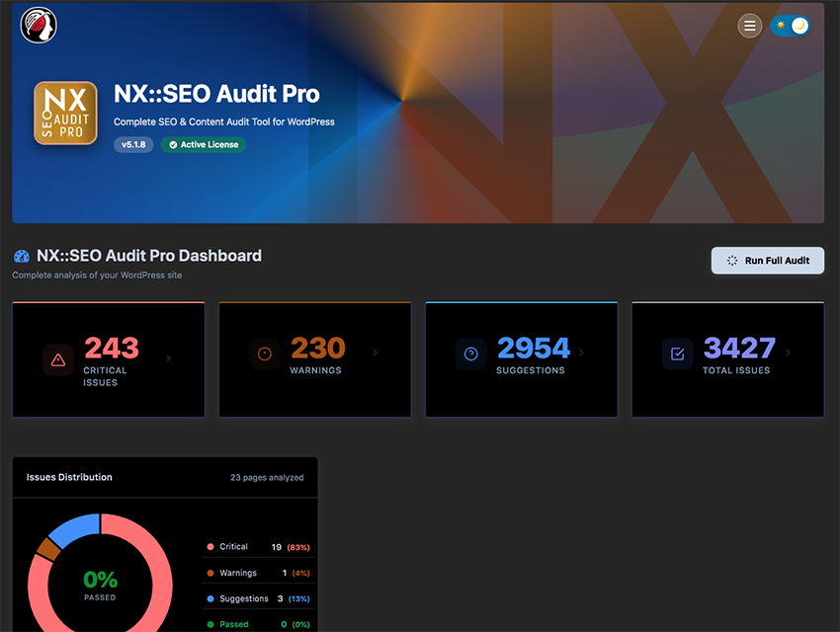Click the 23 pages analyzed label

click(267, 477)
